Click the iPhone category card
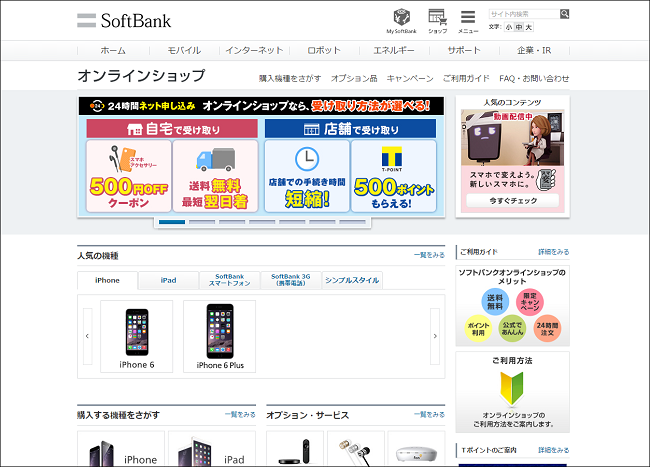The image size is (650, 467). tap(121, 449)
